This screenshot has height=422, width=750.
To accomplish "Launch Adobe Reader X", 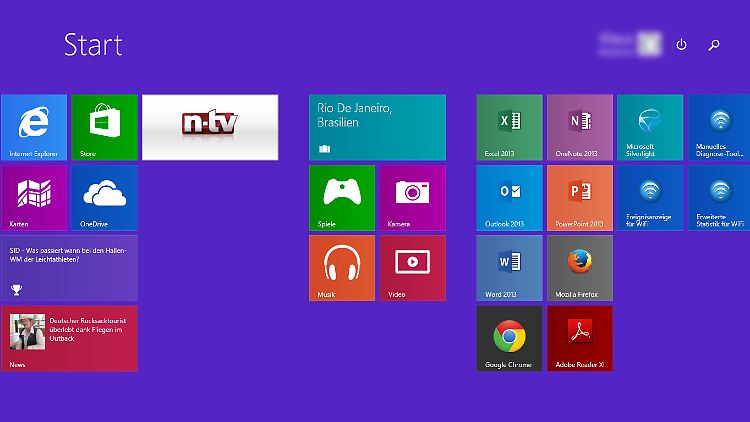I will 580,338.
